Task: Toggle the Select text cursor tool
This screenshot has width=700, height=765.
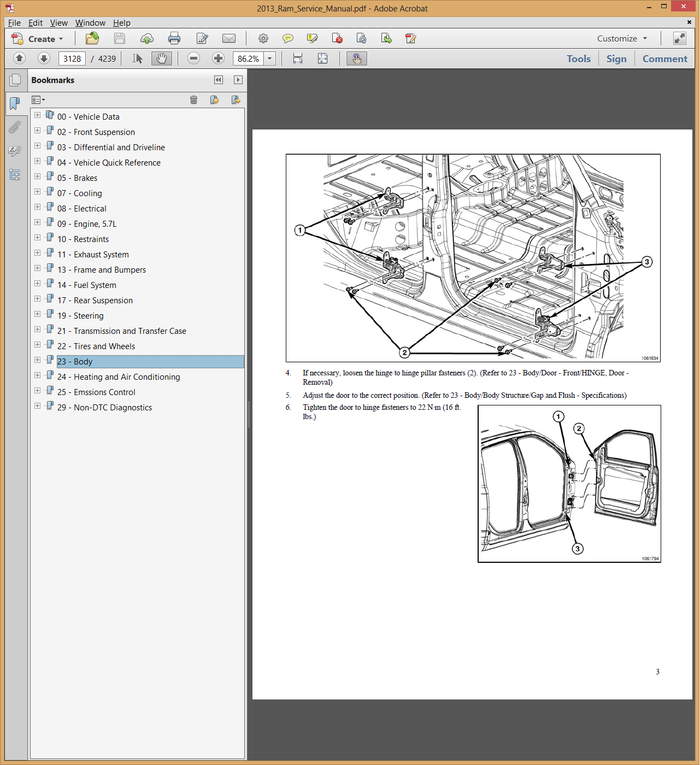Action: [x=137, y=58]
